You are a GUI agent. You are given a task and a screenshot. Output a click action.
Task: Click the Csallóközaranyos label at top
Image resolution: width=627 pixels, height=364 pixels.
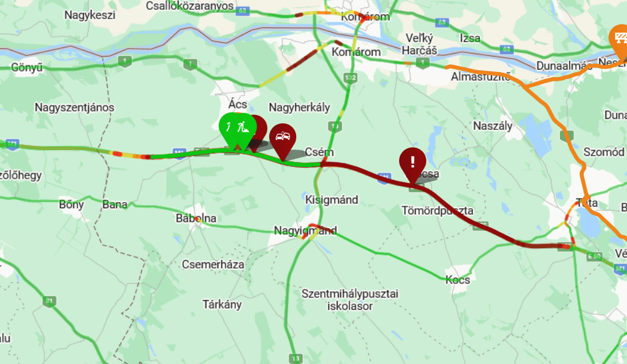pos(190,6)
